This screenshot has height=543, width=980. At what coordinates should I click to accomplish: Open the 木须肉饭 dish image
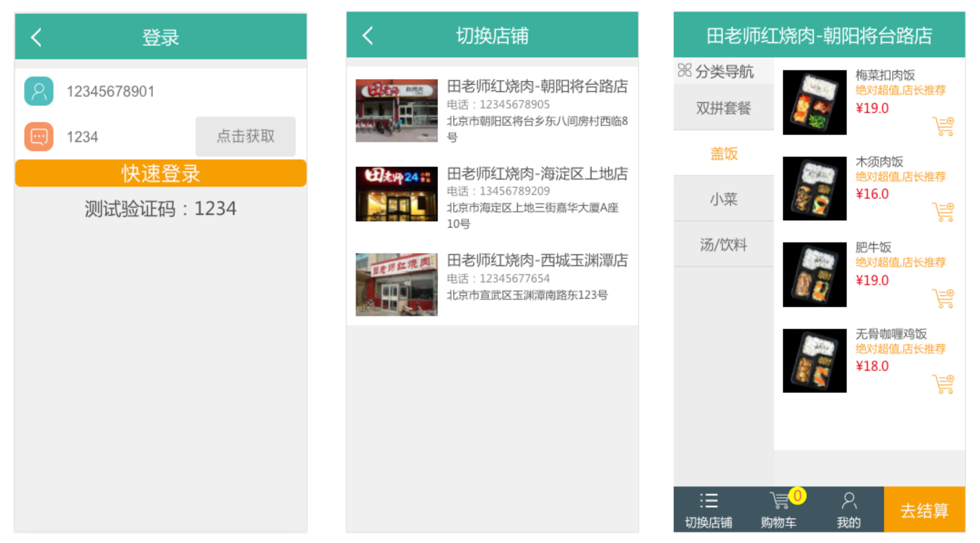(815, 188)
